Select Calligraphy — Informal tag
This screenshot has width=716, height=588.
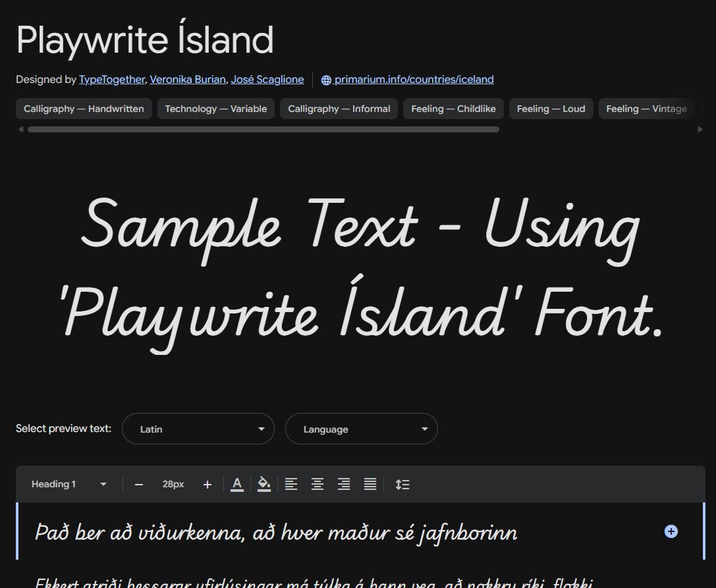pos(339,109)
